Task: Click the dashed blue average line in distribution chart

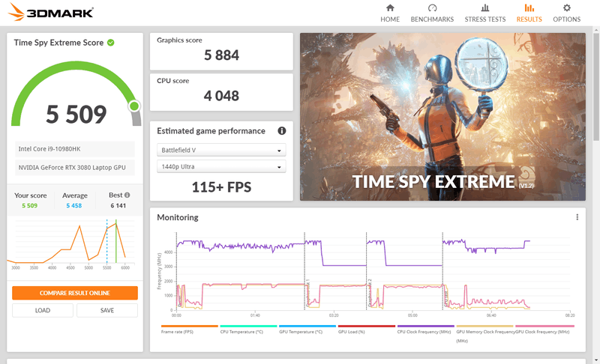Action: coord(106,241)
